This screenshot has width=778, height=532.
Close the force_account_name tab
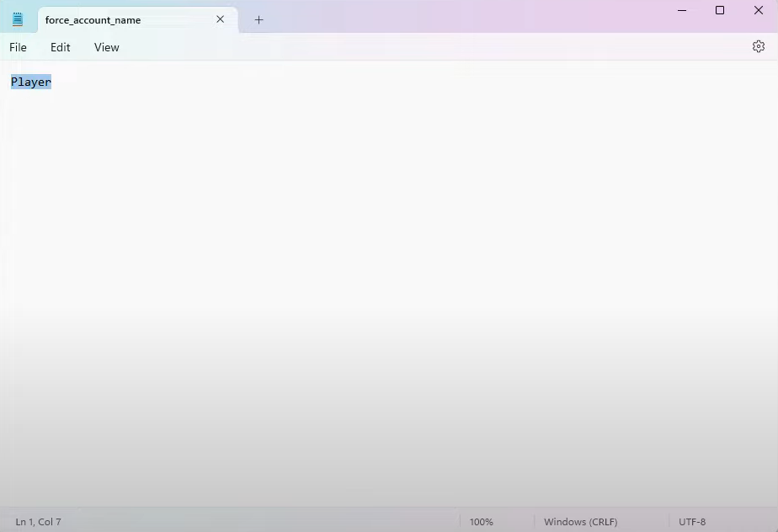(221, 19)
